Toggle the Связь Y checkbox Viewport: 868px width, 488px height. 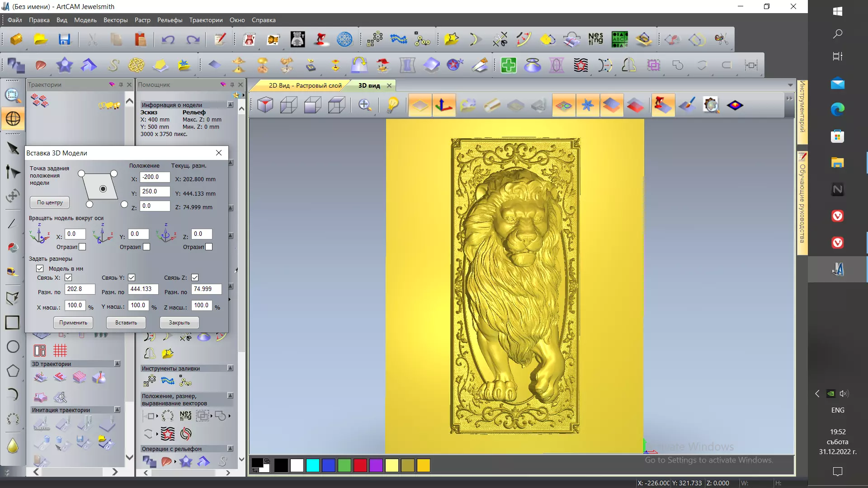(x=132, y=277)
